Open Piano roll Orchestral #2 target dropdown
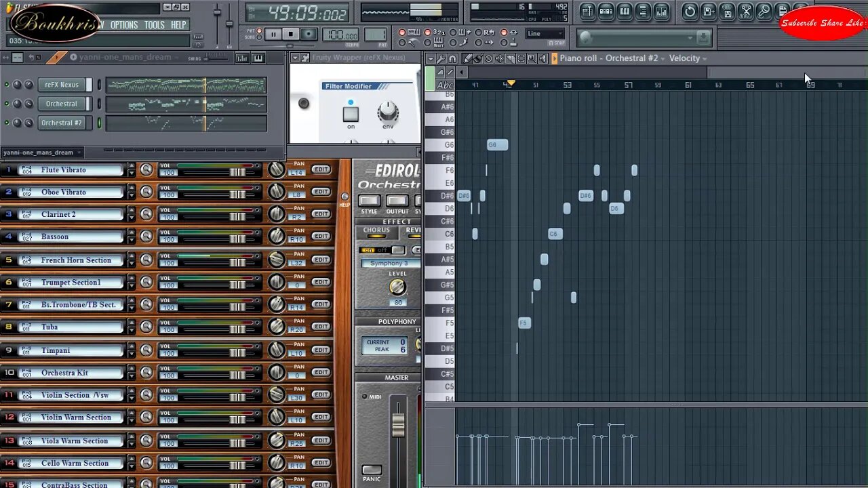This screenshot has width=868, height=488. pos(634,58)
